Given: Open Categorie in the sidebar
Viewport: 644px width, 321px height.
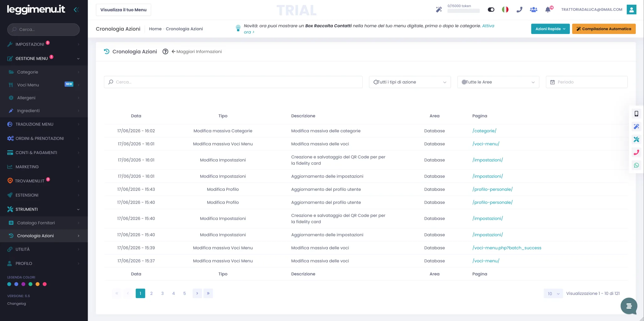Looking at the screenshot, I should point(44,72).
